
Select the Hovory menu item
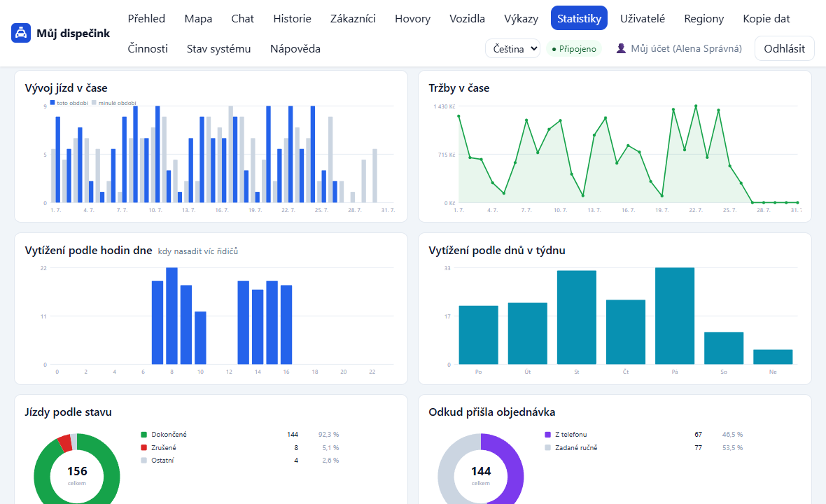412,18
